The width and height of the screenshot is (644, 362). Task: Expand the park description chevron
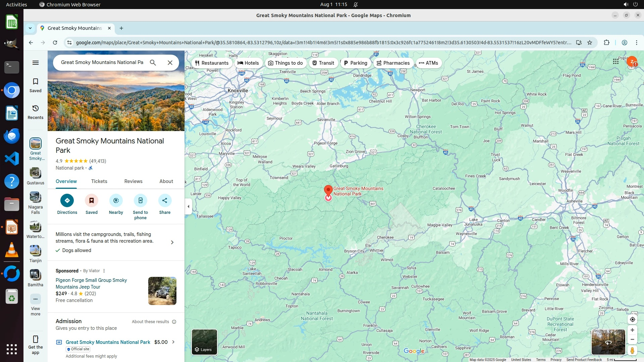point(172,242)
